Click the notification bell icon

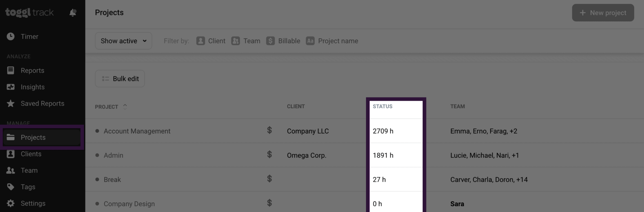73,13
